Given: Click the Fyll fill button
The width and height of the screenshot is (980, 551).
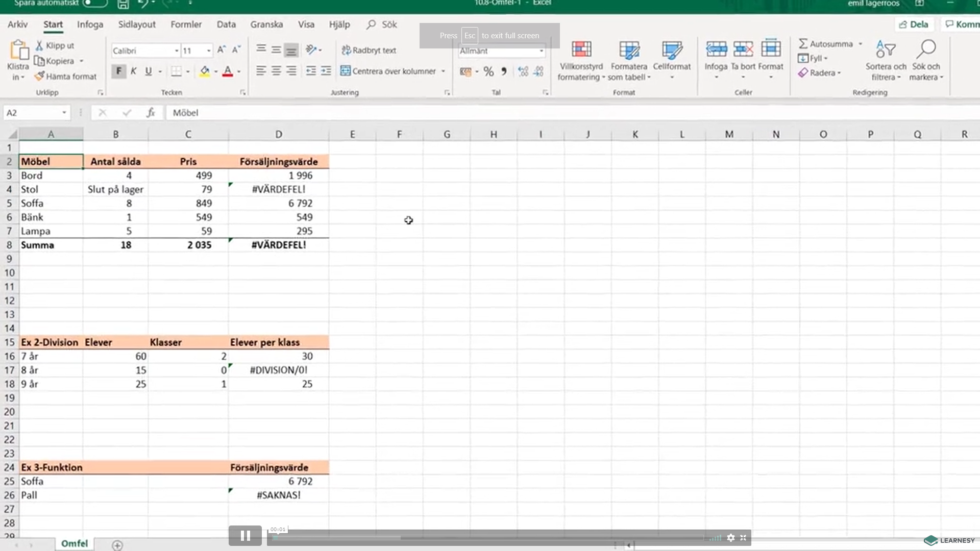Looking at the screenshot, I should 813,58.
